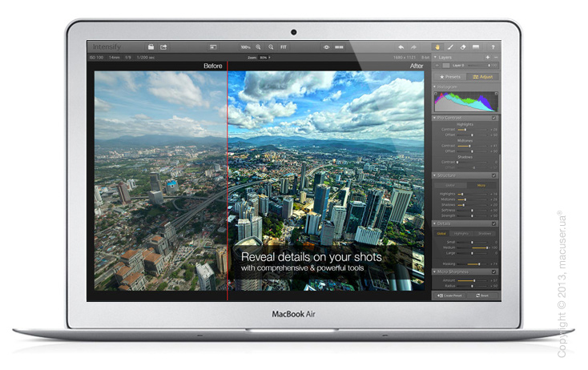Add a new layer with plus icon
The height and width of the screenshot is (370, 588).
[x=488, y=58]
